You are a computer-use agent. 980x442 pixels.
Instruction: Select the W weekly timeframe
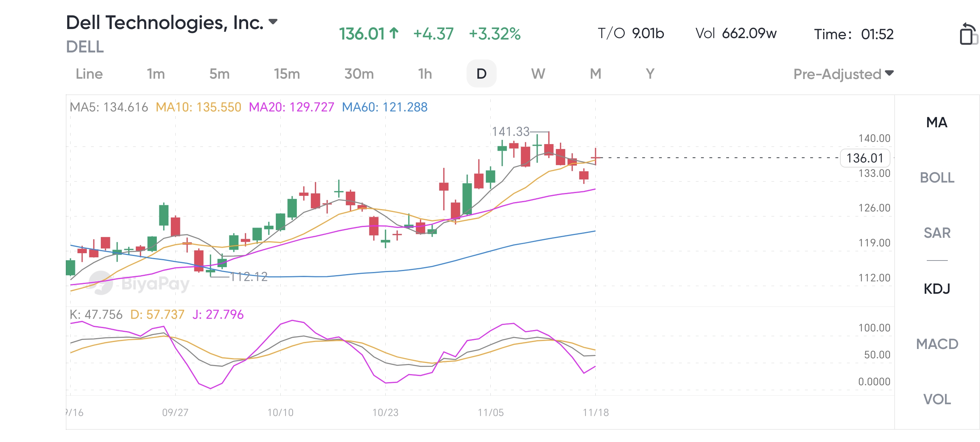click(538, 74)
